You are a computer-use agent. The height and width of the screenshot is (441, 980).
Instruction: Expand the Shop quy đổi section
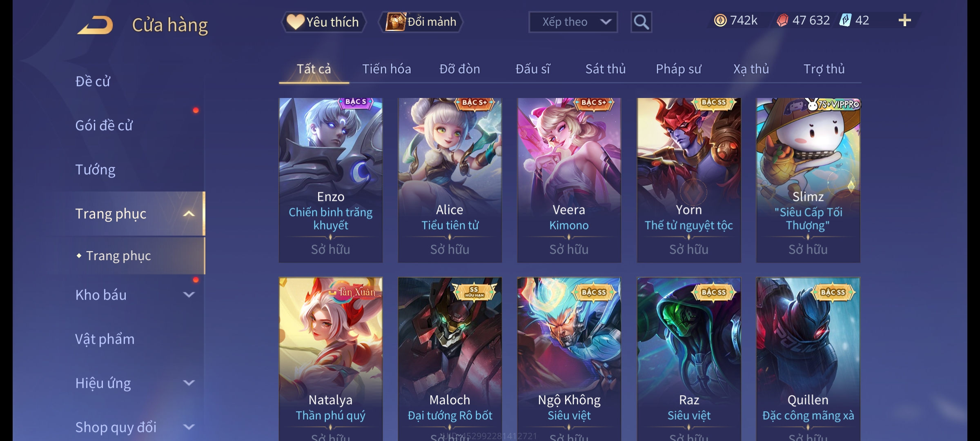coord(189,427)
